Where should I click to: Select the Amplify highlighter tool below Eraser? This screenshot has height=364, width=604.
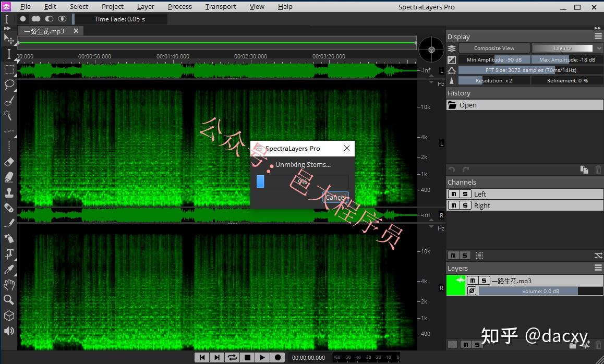click(8, 177)
